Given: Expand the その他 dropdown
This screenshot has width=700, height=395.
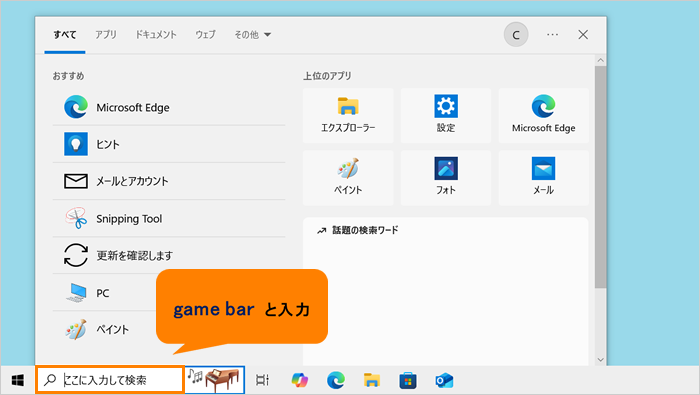Looking at the screenshot, I should point(253,35).
